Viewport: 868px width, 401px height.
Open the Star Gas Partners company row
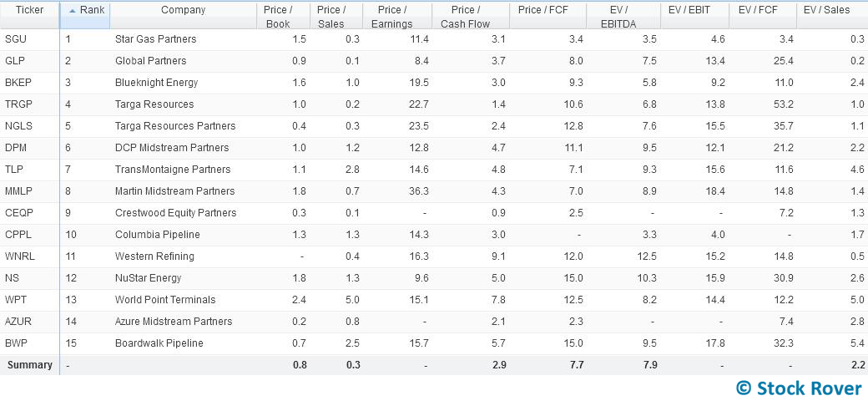click(x=434, y=39)
